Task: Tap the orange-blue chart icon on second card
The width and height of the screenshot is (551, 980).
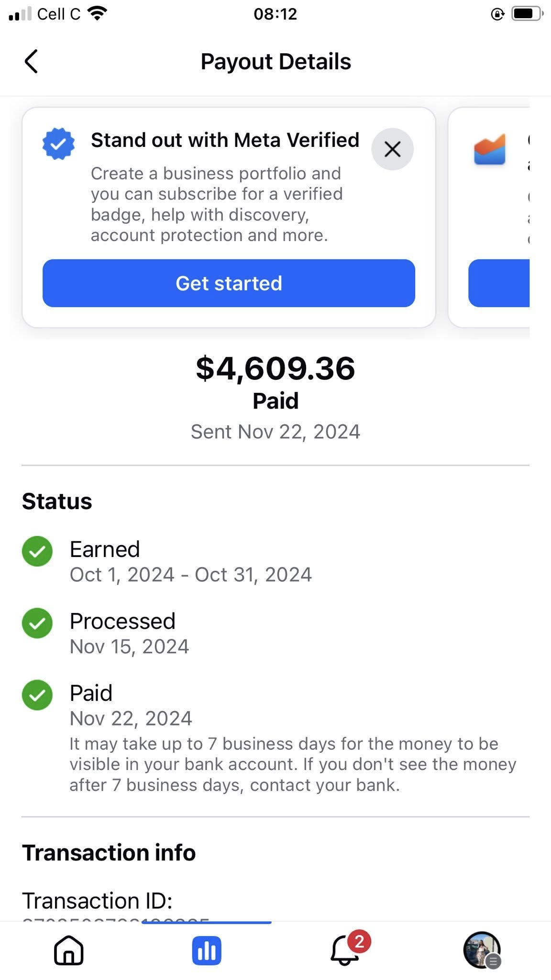Action: click(x=490, y=150)
